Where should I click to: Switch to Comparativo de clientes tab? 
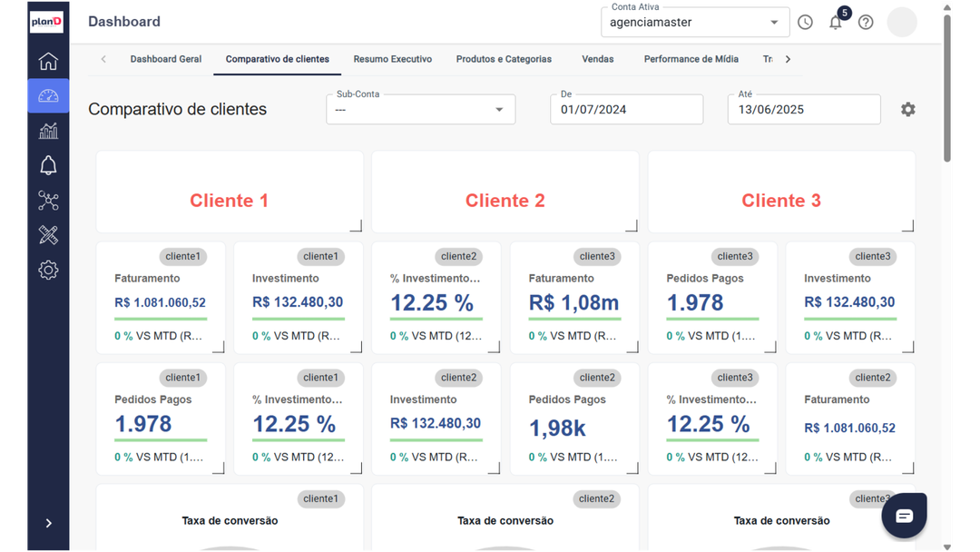coord(278,59)
